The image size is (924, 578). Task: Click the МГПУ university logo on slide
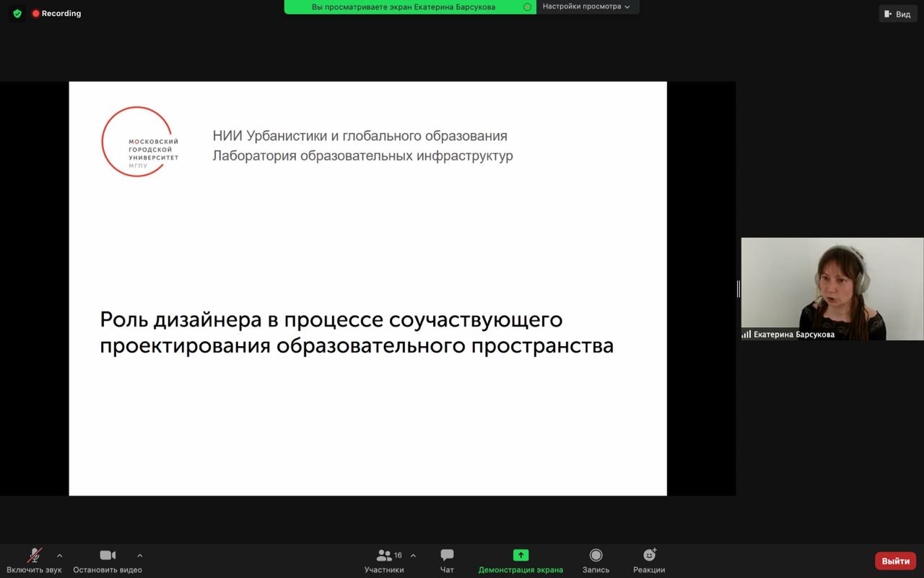(x=140, y=142)
